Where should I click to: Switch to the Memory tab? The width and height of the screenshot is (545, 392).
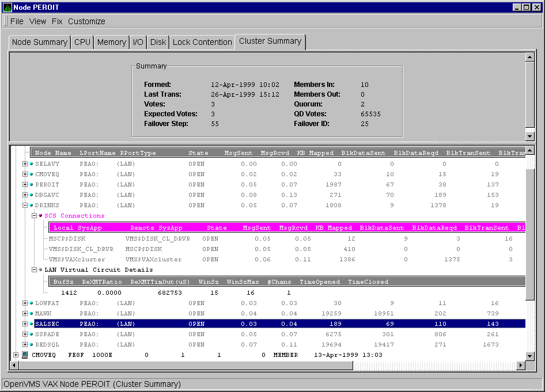[111, 42]
